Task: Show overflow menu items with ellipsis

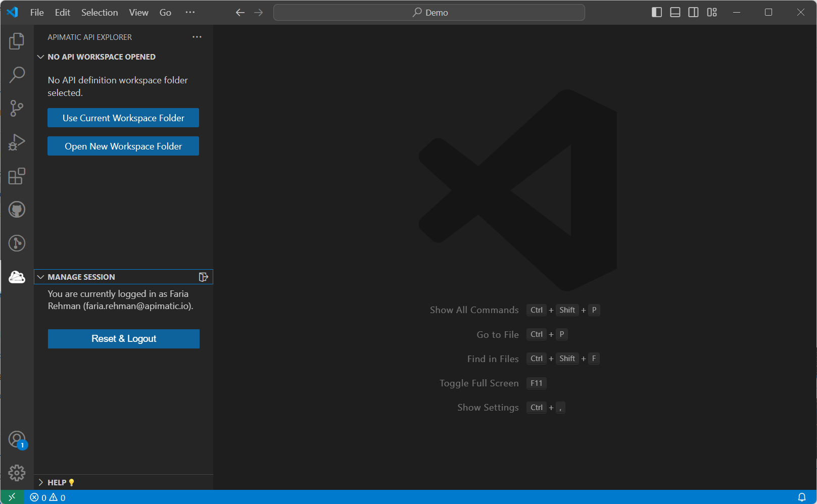Action: (190, 13)
